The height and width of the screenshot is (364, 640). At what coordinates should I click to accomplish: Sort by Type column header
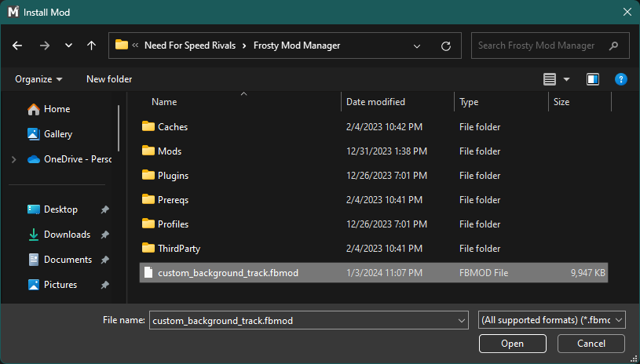click(x=469, y=102)
